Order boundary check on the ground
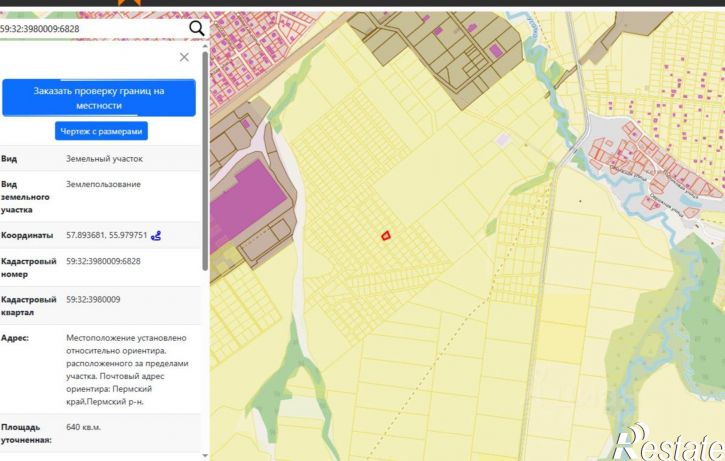 (x=99, y=98)
